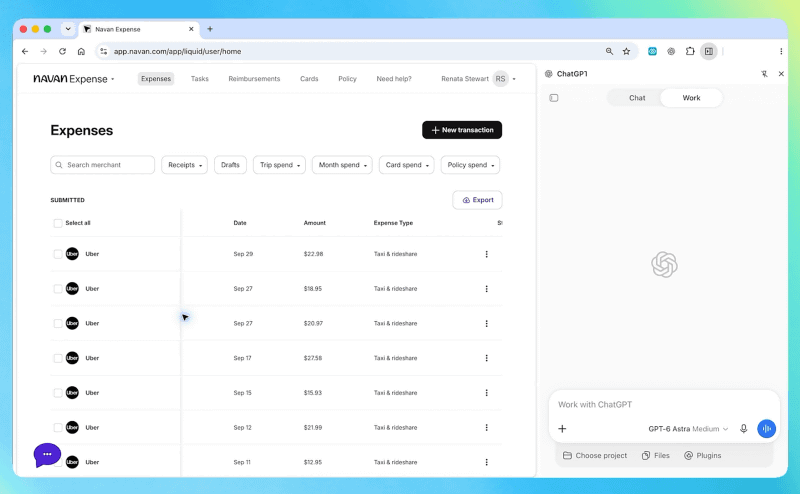Open the Tasks nav tab
Viewport: 800px width, 494px height.
(x=199, y=79)
